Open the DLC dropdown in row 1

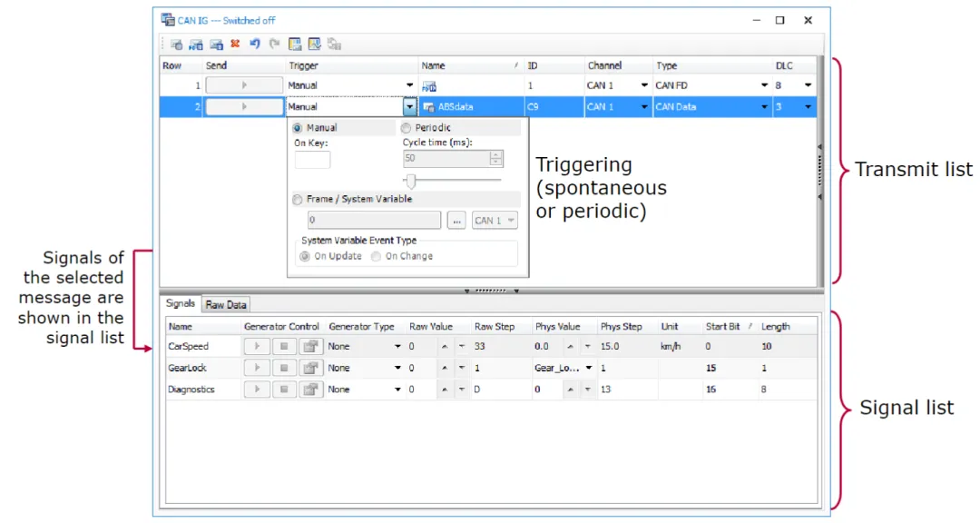pyautogui.click(x=808, y=85)
